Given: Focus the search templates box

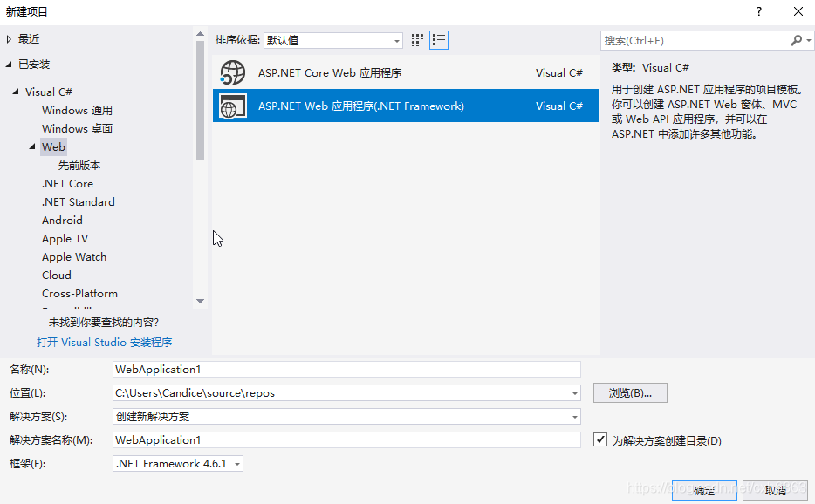Looking at the screenshot, I should coord(695,40).
